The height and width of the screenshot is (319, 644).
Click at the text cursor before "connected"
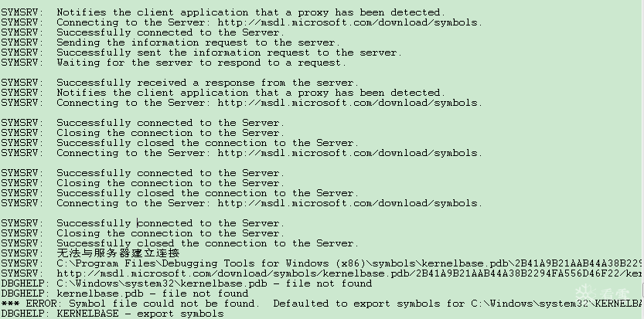pyautogui.click(x=138, y=223)
